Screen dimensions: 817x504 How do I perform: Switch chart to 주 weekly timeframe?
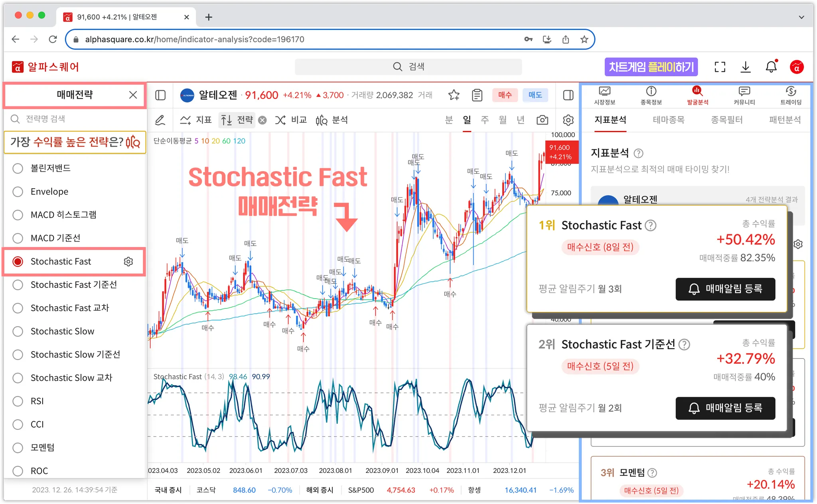484,120
